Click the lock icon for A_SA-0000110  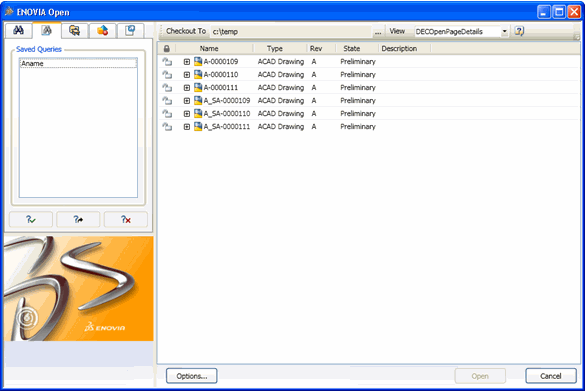pos(167,114)
